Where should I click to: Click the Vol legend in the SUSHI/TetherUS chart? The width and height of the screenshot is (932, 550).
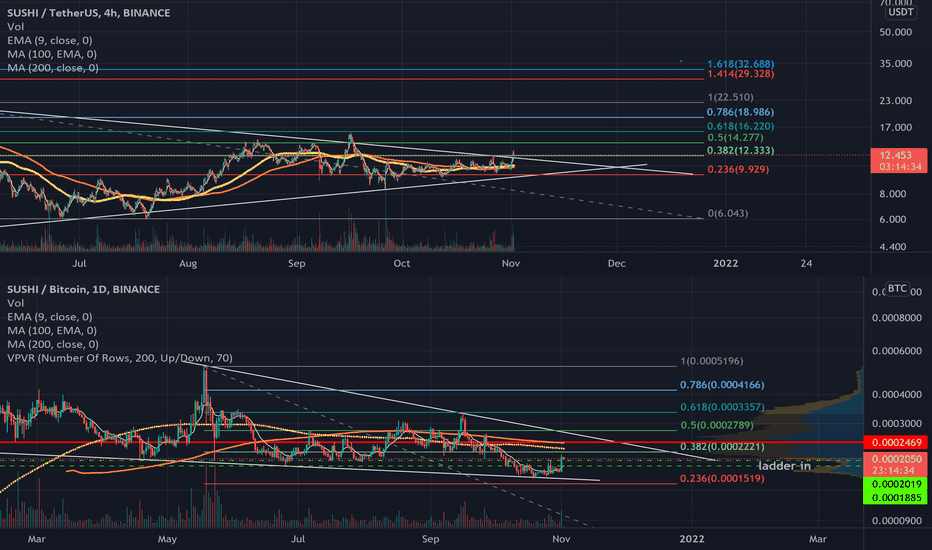[15, 26]
